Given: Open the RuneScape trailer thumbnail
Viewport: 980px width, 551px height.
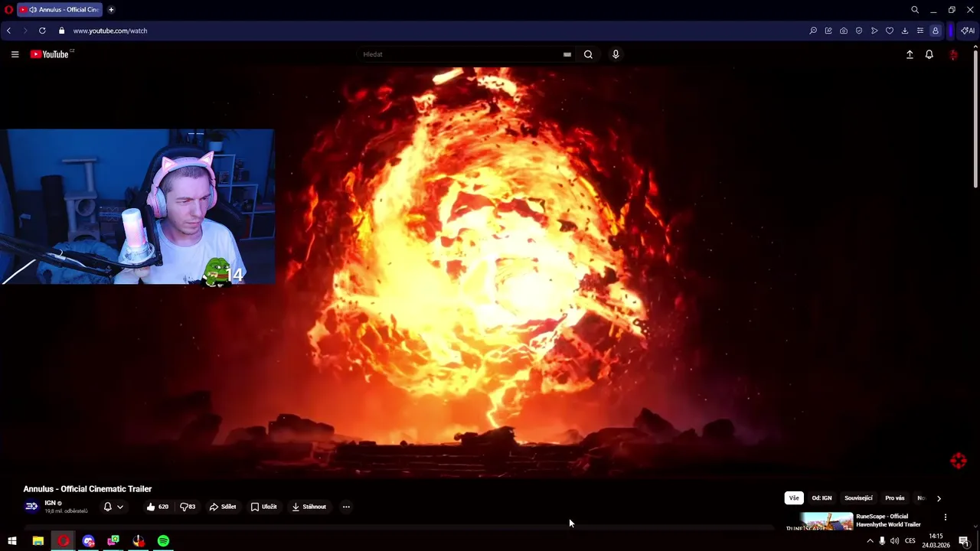Looking at the screenshot, I should pyautogui.click(x=819, y=522).
